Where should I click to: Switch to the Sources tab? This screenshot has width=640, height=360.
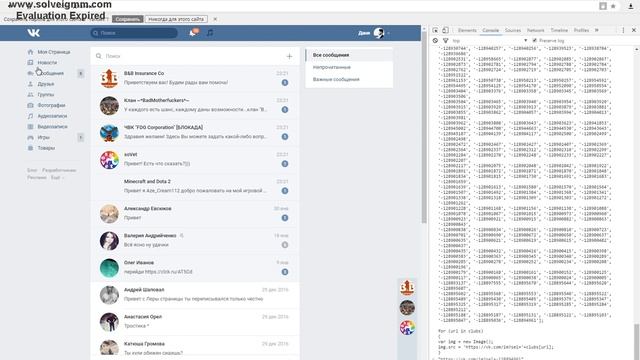pyautogui.click(x=513, y=30)
